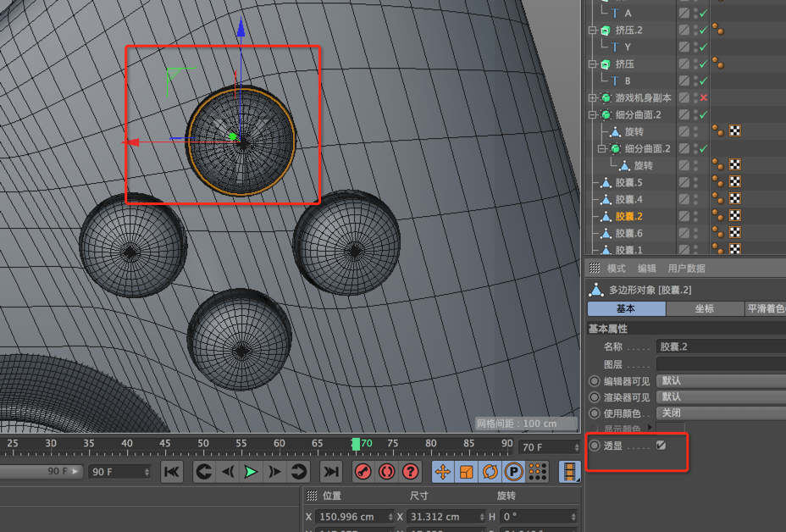The image size is (786, 532).
Task: Collapse the 挤压.2 tree node
Action: point(593,30)
